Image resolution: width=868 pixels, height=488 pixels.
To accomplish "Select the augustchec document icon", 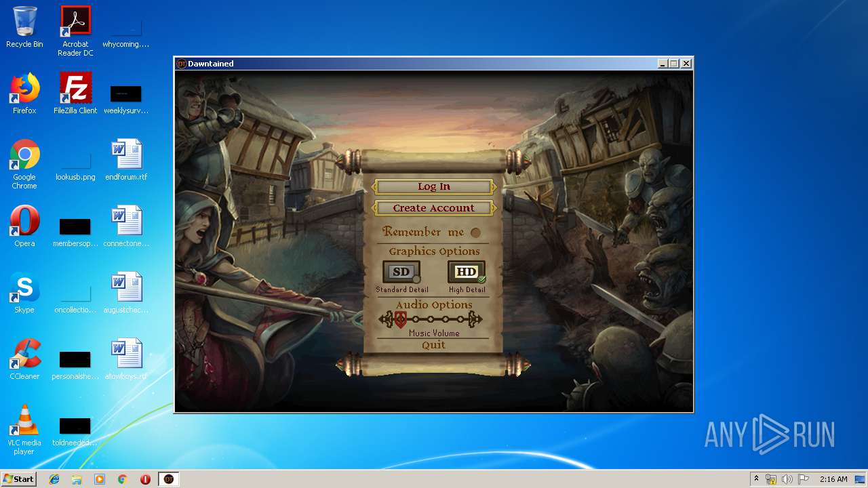I will (x=126, y=293).
